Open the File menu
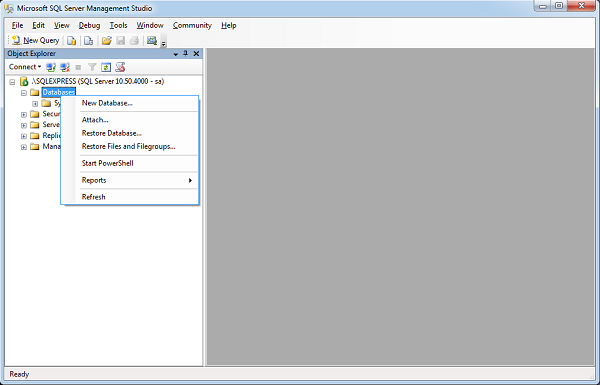Image resolution: width=600 pixels, height=385 pixels. (x=17, y=26)
